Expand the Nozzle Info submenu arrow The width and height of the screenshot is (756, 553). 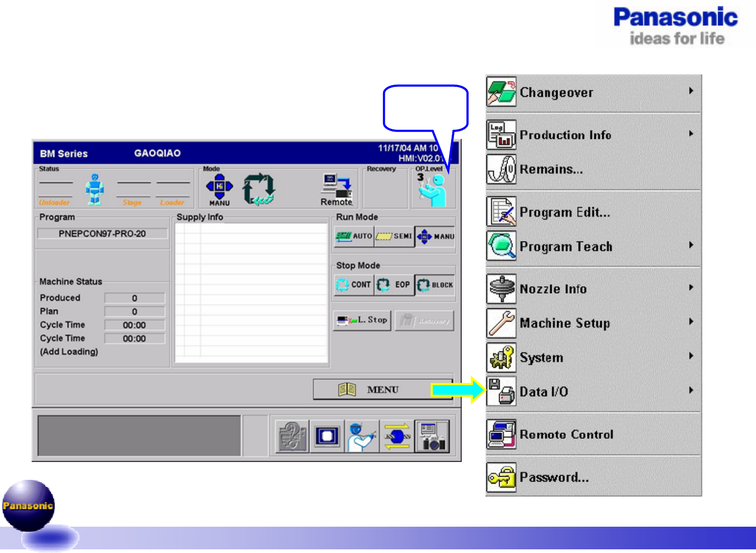click(x=691, y=287)
